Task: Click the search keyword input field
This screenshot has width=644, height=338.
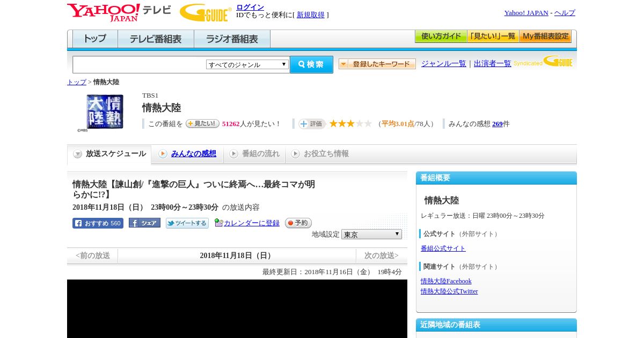Action: click(x=140, y=64)
